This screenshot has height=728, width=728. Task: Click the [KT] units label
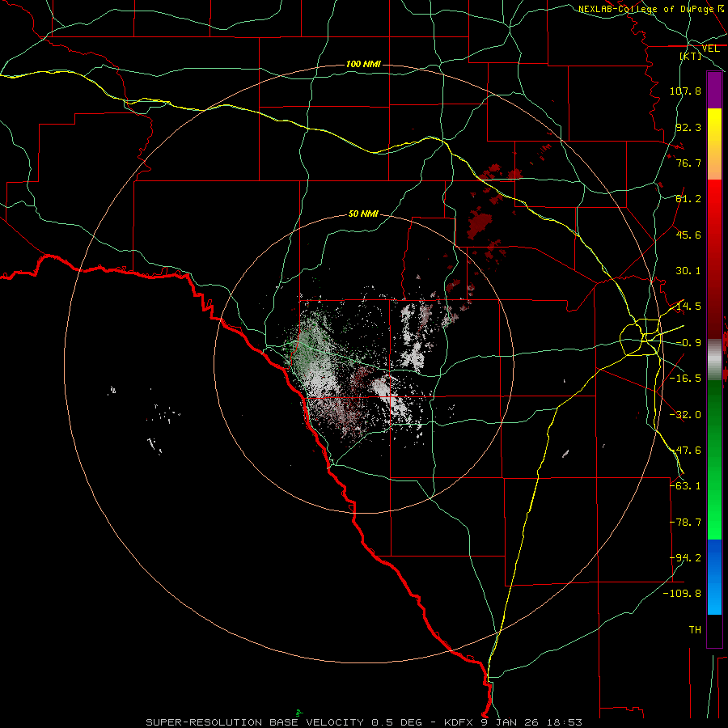pyautogui.click(x=691, y=56)
